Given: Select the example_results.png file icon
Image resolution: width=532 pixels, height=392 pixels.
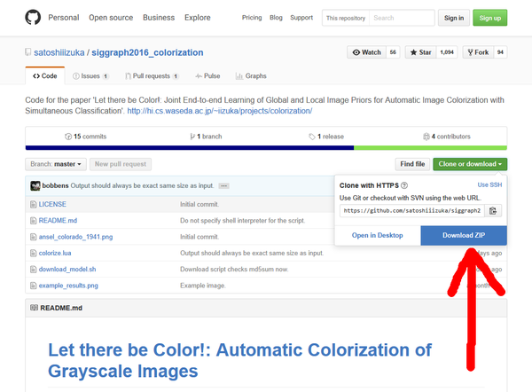Looking at the screenshot, I should click(34, 286).
